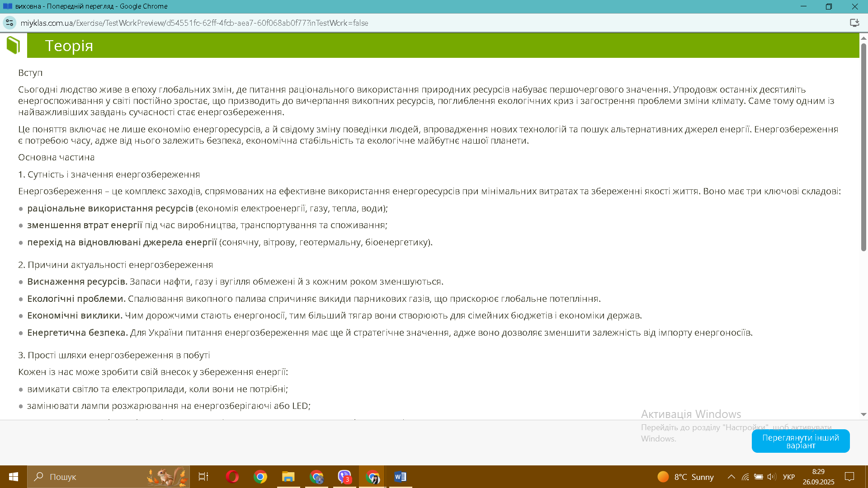
Task: Open the notification center icon
Action: tap(849, 477)
